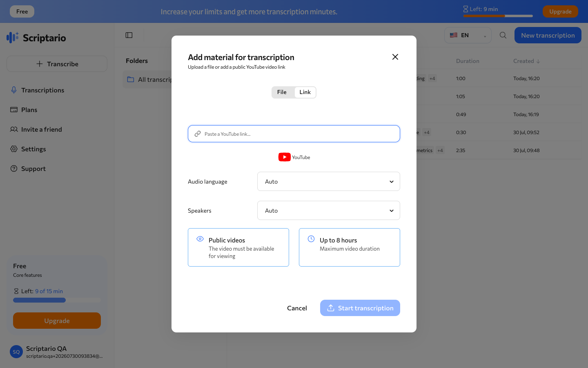This screenshot has width=588, height=368.
Task: Click the chain link icon in the input
Action: point(198,134)
